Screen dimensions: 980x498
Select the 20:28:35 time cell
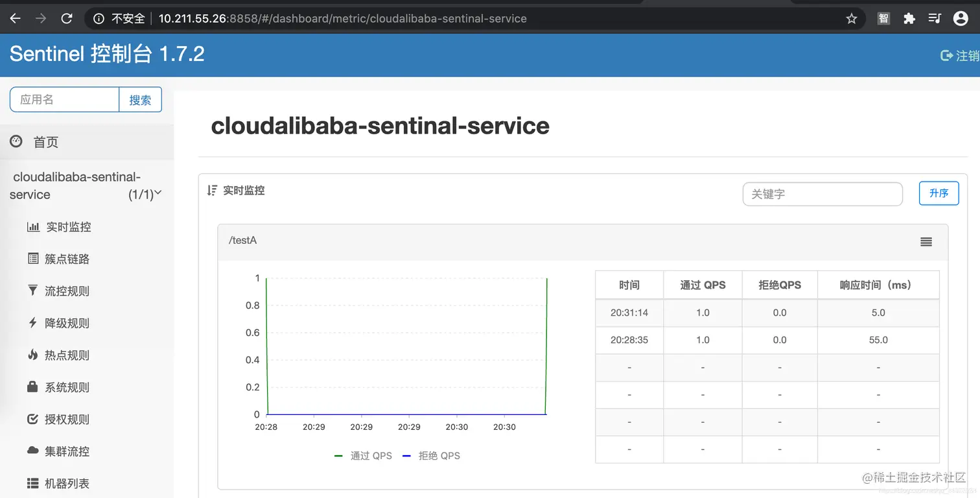click(629, 340)
